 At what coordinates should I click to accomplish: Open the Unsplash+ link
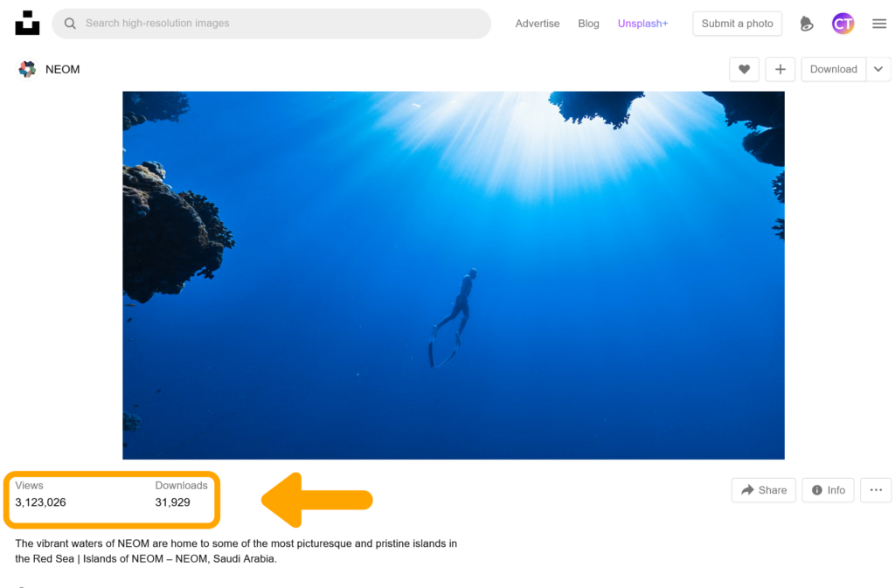pos(642,24)
